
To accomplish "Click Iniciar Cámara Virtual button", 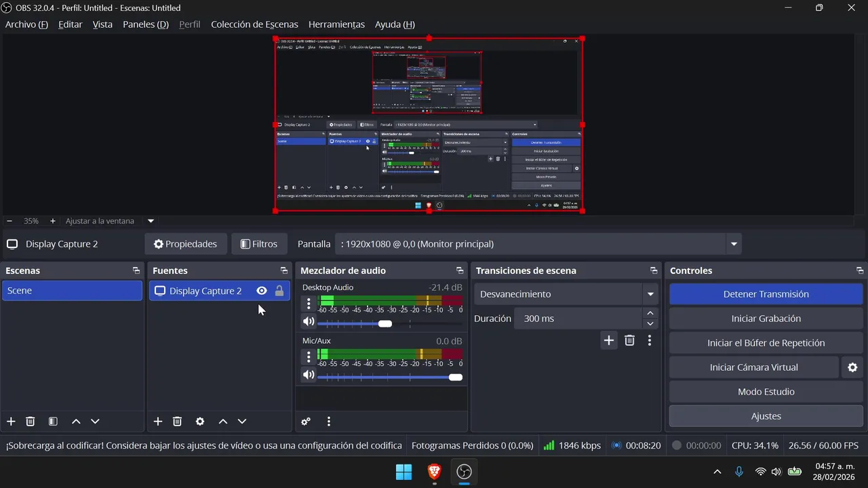I will click(754, 367).
